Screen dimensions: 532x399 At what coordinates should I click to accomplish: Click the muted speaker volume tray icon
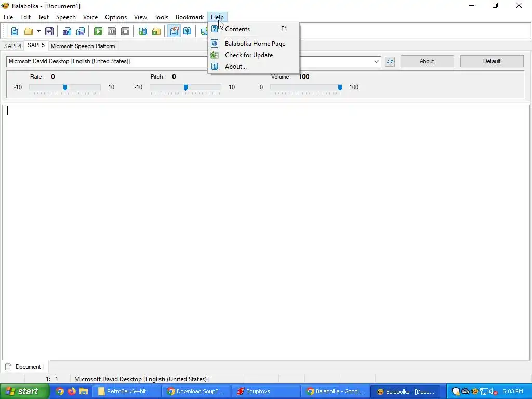[x=494, y=392]
